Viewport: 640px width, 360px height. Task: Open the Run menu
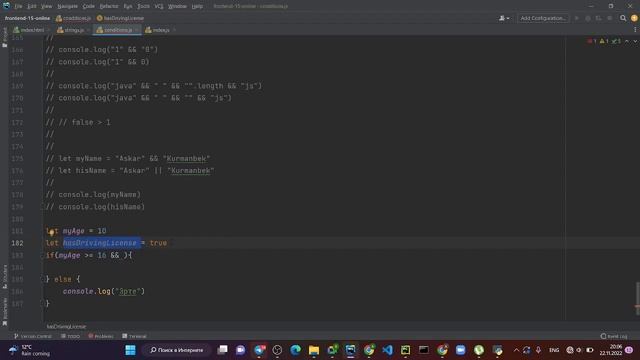(128, 6)
